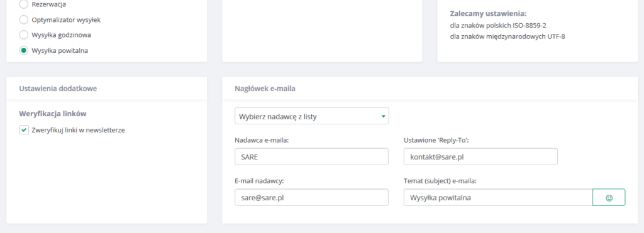Choose the Optymalizator wysyłek radio option
This screenshot has width=644, height=233.
(24, 19)
